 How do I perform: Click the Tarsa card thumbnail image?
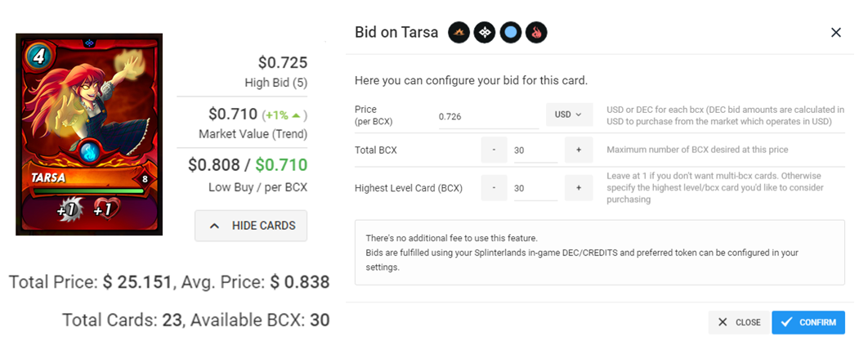click(x=89, y=135)
